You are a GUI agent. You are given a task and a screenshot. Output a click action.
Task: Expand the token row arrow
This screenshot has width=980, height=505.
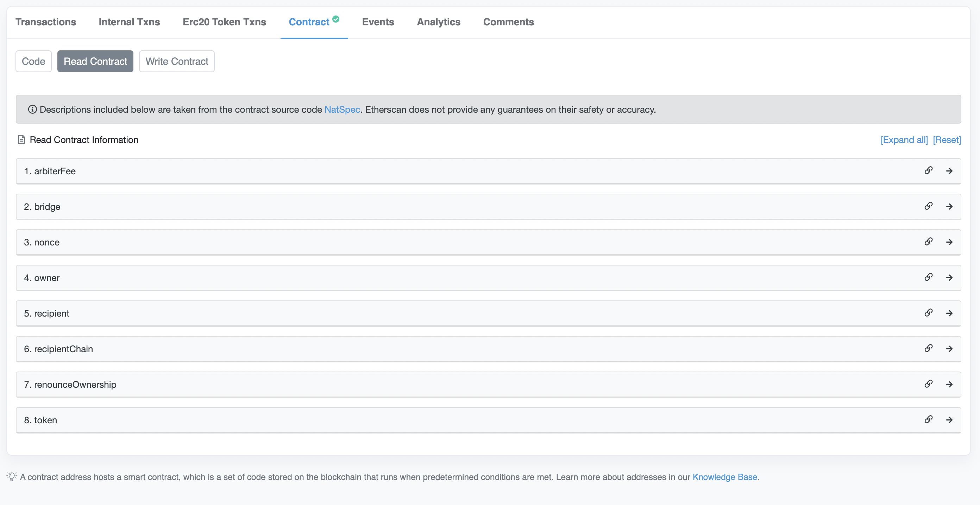949,420
